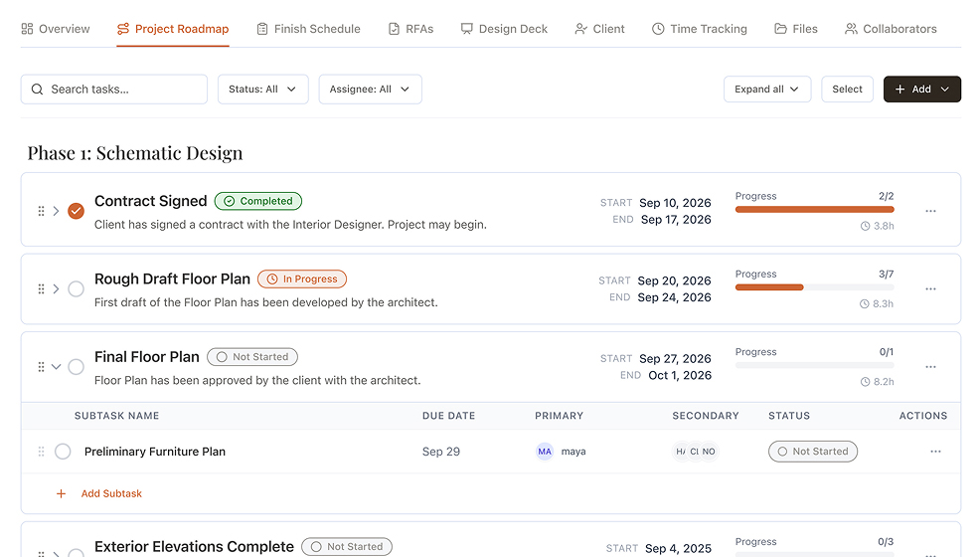Click the Search tasks input field
Screen dimensions: 980x557
[113, 90]
